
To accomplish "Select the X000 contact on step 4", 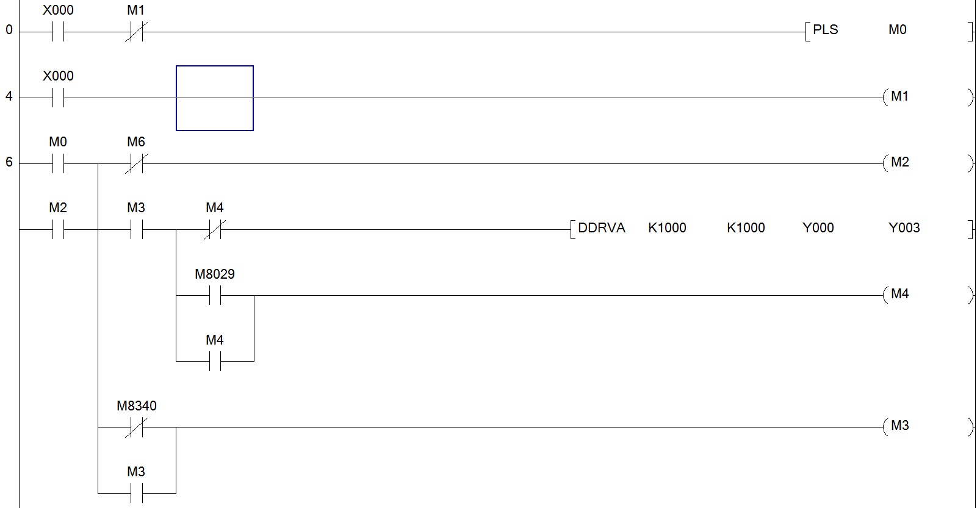I will [58, 98].
